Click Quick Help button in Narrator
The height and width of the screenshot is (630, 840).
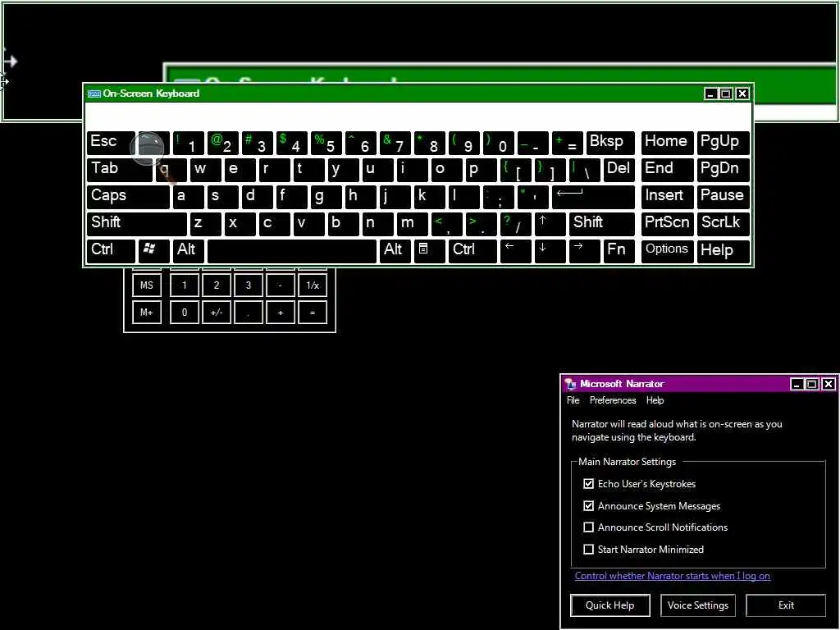click(x=609, y=605)
